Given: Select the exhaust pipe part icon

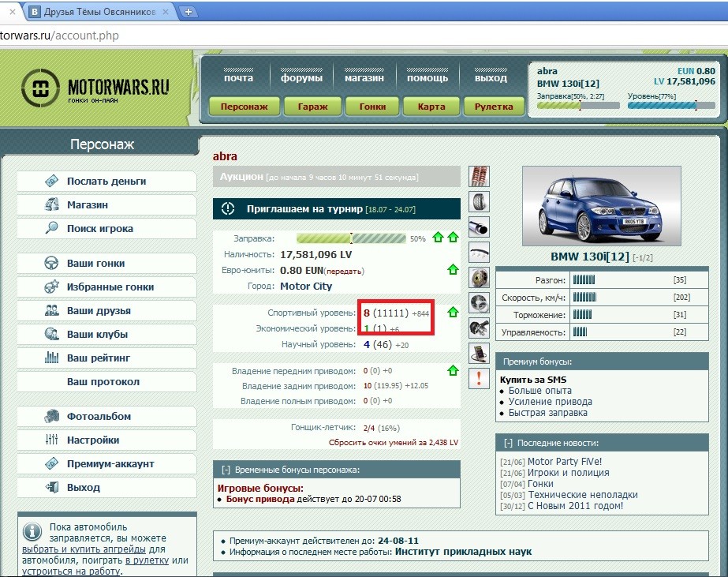Looking at the screenshot, I should coord(479,227).
